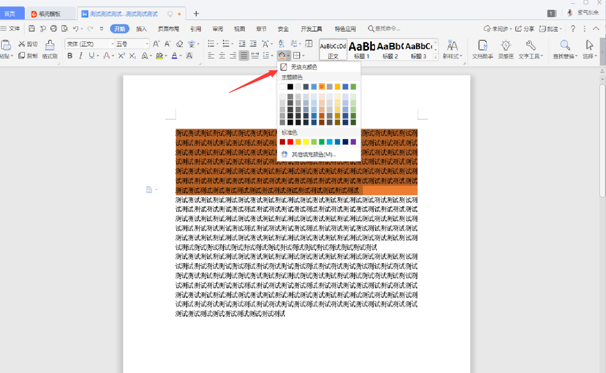Open the font size dropdown
The height and width of the screenshot is (373, 606).
click(x=146, y=44)
